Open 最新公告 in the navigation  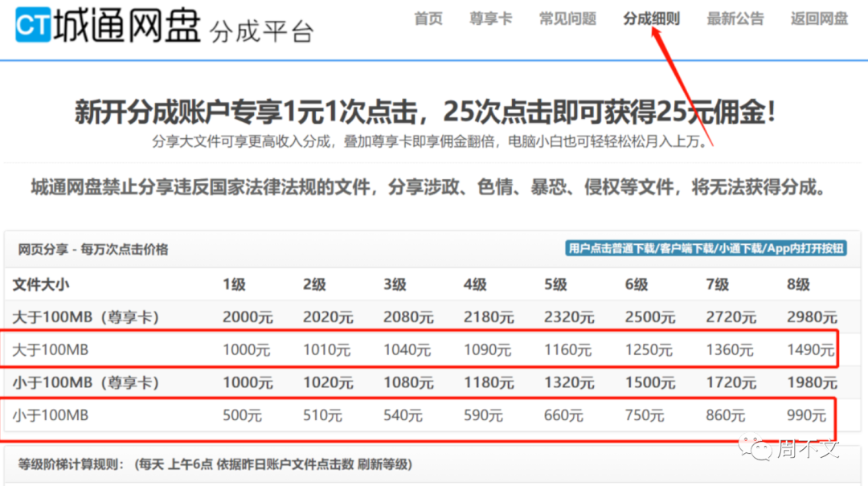735,18
